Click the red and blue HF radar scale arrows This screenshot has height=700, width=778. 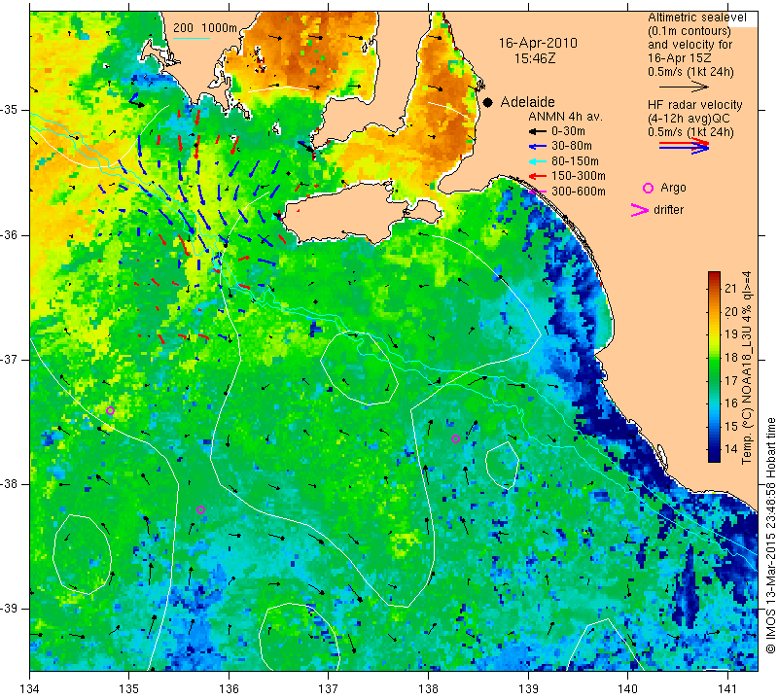coord(685,146)
